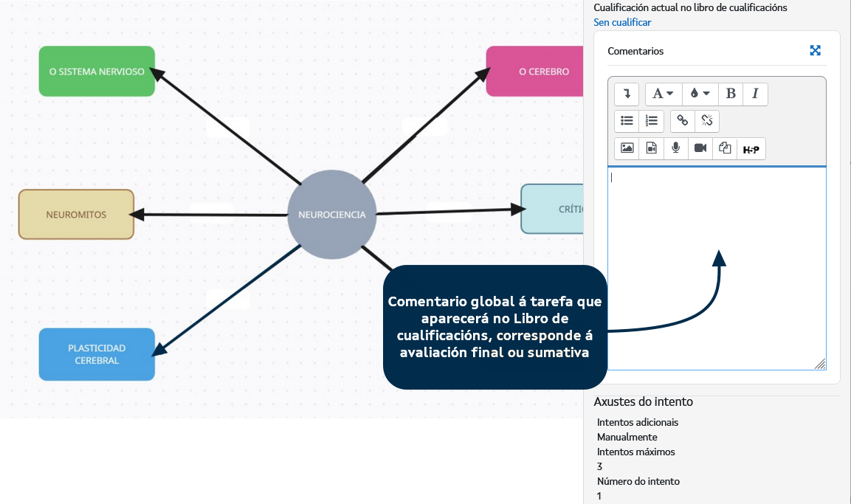Record video with the camera icon
851x504 pixels.
coord(700,148)
